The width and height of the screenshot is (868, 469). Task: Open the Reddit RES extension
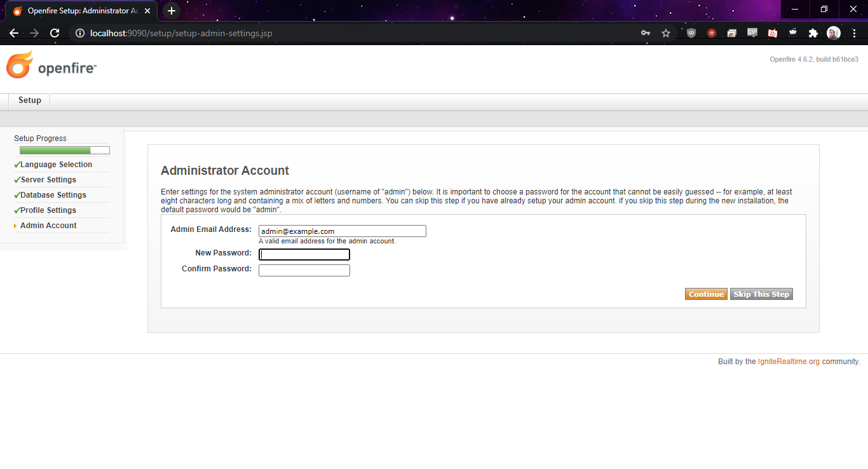793,33
